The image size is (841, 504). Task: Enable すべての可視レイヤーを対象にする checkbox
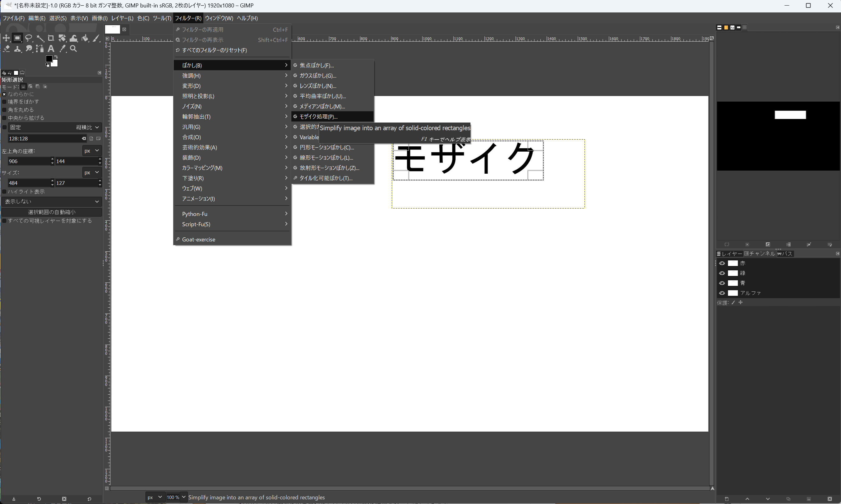click(4, 221)
